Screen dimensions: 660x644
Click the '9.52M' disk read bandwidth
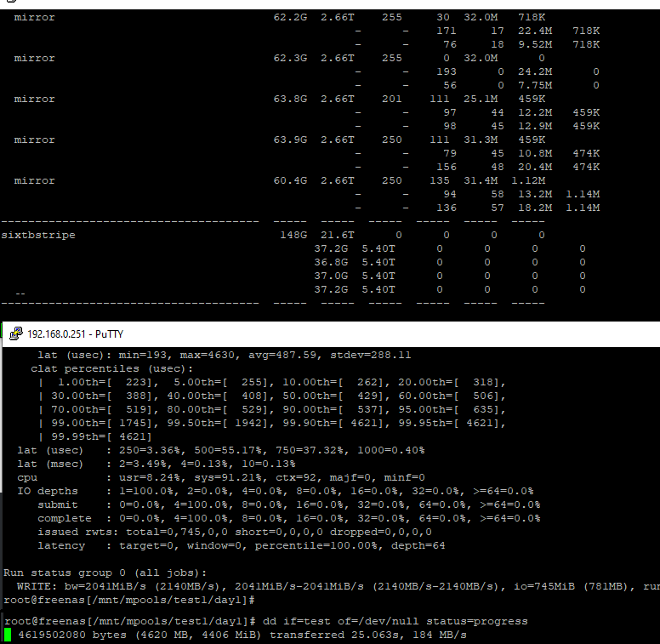[x=535, y=44]
